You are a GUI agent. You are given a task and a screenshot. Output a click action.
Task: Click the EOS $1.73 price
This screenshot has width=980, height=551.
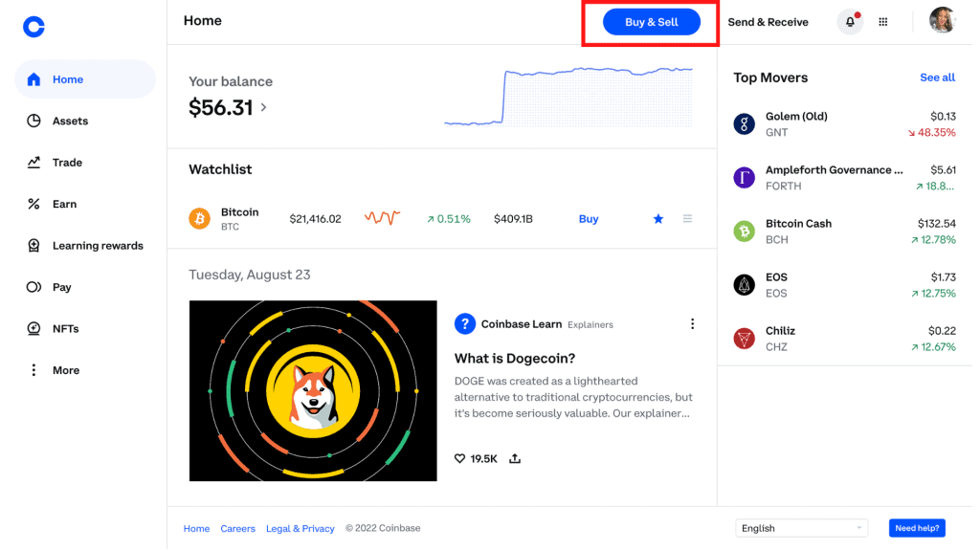pos(943,276)
